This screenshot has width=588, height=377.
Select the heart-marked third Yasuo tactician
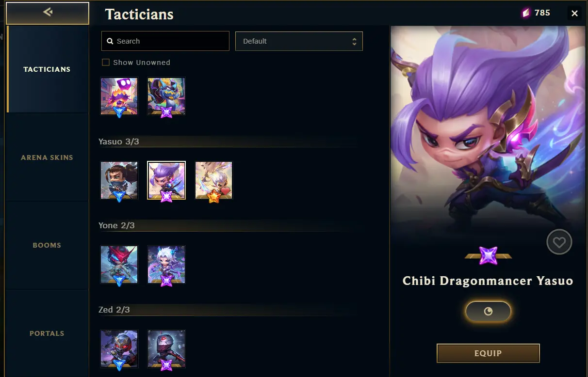[x=214, y=180]
